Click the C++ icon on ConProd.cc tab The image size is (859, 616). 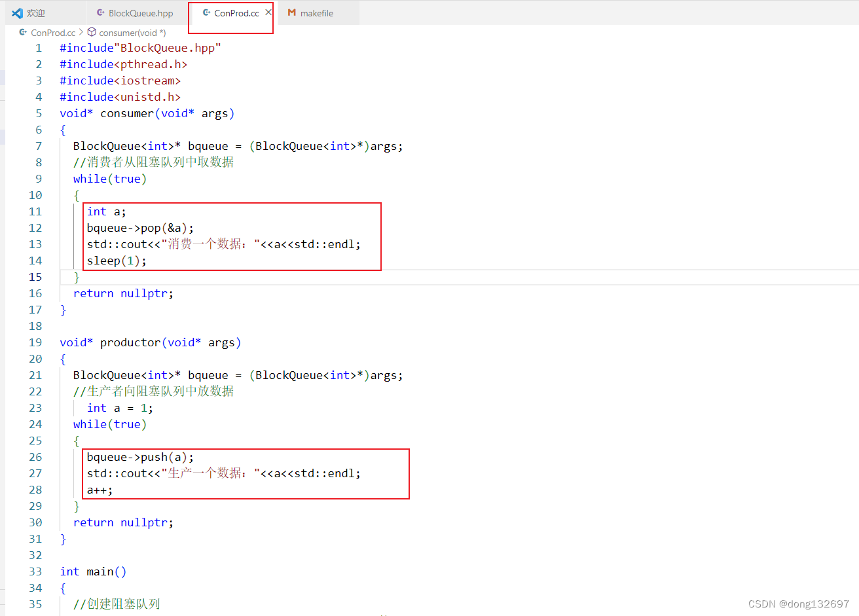pos(206,12)
